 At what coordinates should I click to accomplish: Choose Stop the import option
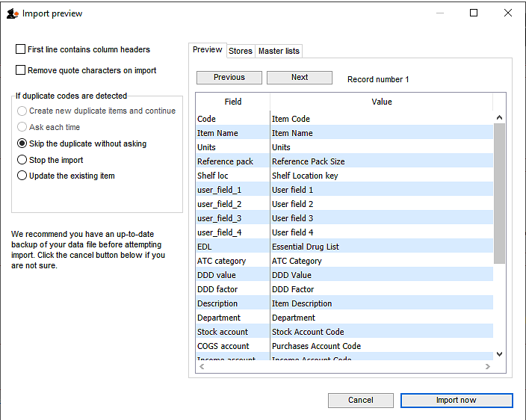[22, 160]
